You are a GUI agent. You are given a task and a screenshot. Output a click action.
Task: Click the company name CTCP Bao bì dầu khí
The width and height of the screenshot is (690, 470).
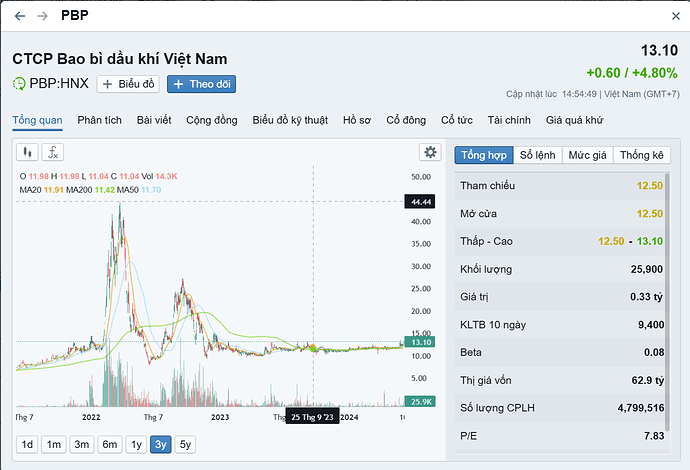[x=120, y=59]
